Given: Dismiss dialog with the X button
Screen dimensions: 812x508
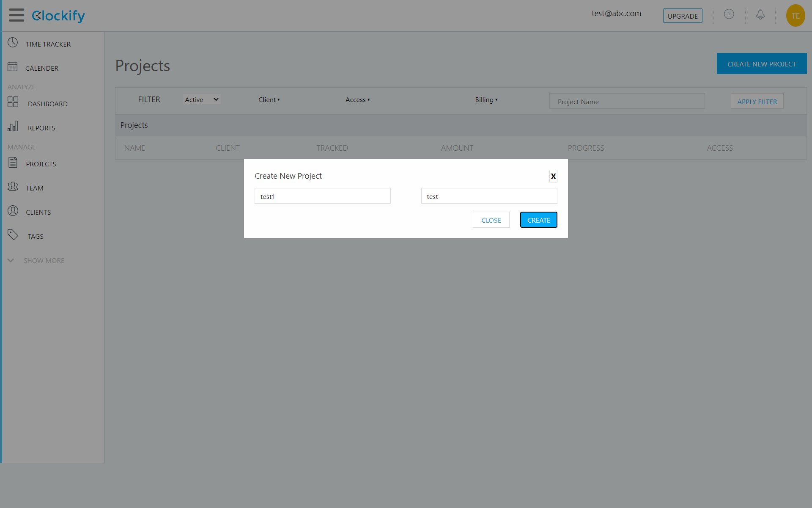Looking at the screenshot, I should [553, 176].
